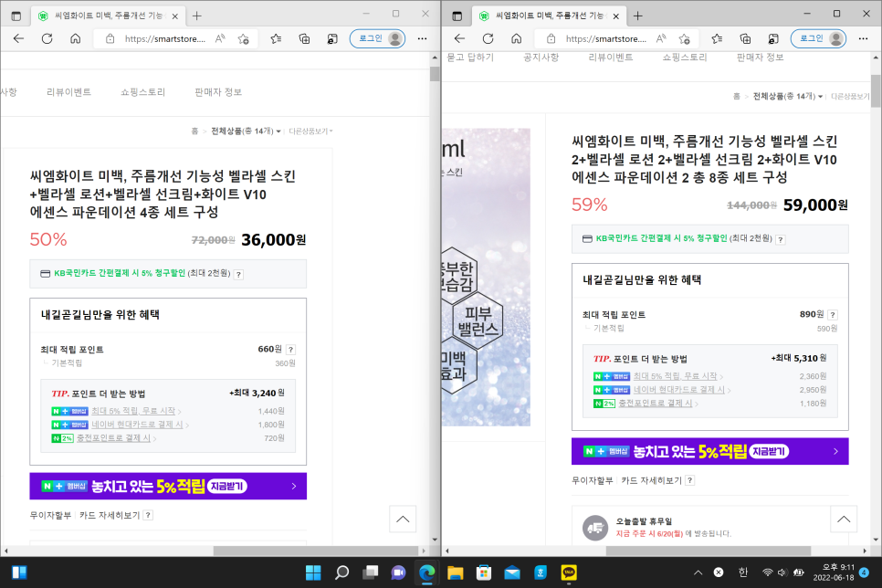Click 5%적립 지금받기 banner in right window

709,451
